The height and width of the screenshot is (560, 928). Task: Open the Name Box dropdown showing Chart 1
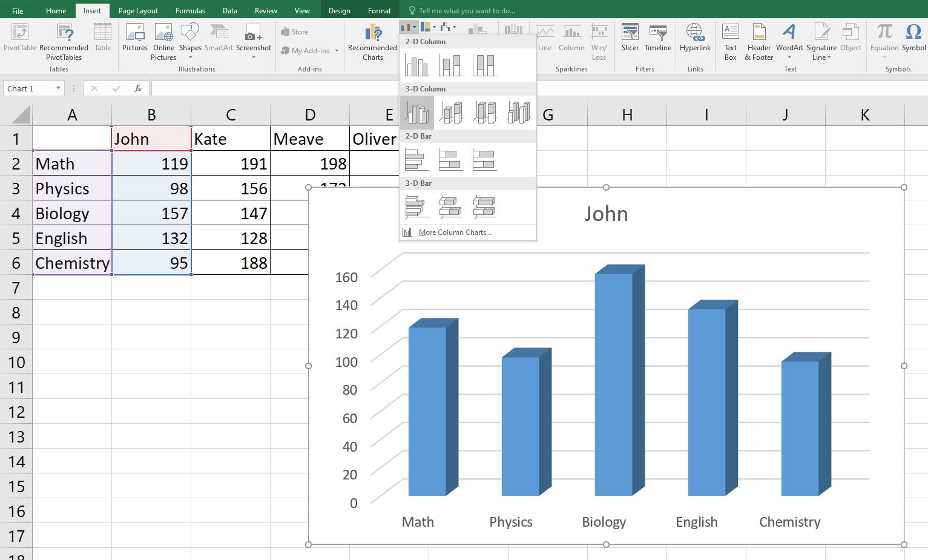(59, 88)
